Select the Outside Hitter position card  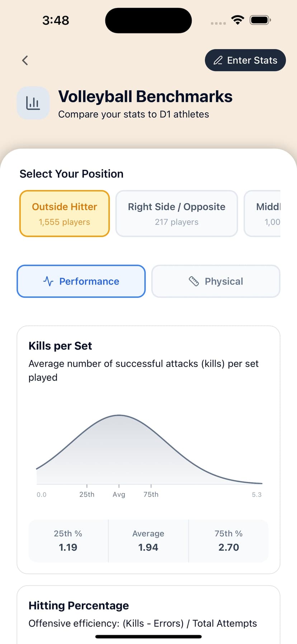65,213
